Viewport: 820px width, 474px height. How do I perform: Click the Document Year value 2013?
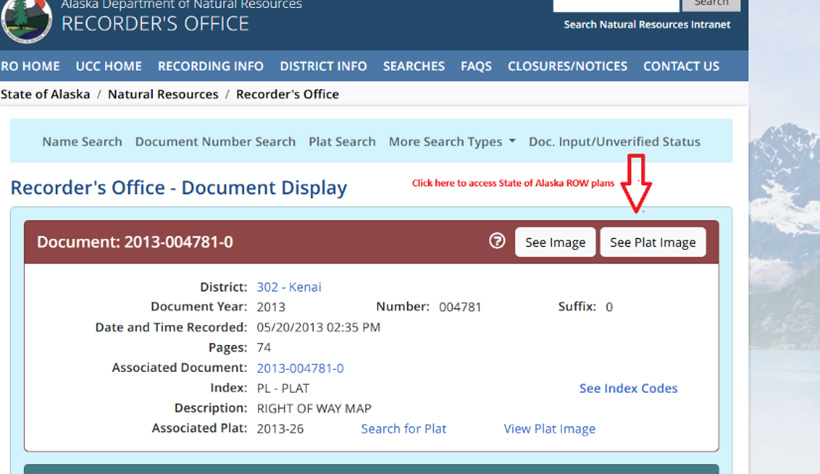click(x=271, y=307)
